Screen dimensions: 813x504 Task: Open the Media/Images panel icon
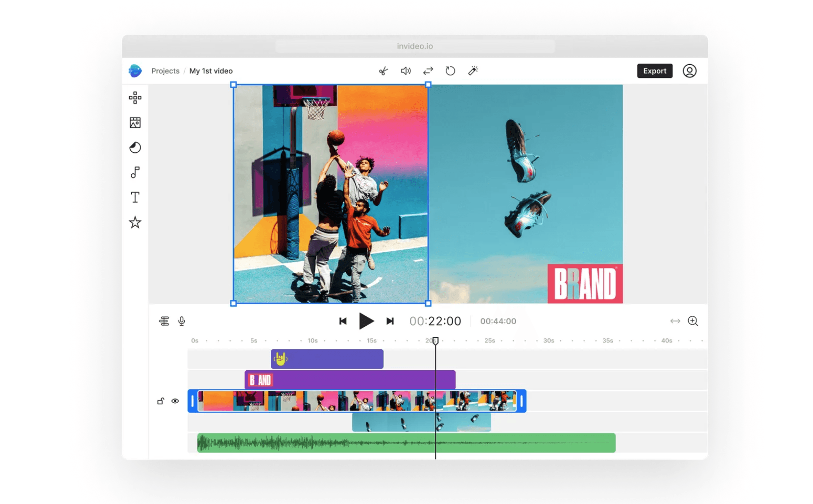tap(135, 122)
